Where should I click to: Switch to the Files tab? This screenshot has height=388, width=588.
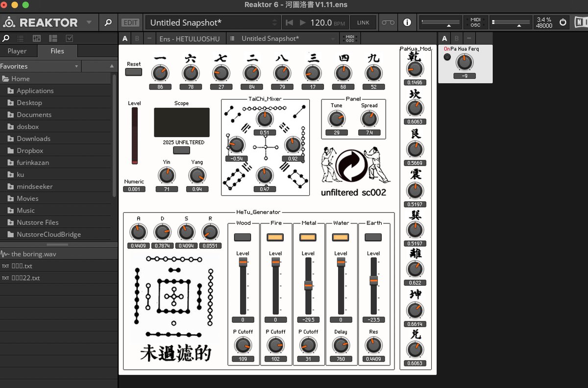tap(57, 51)
